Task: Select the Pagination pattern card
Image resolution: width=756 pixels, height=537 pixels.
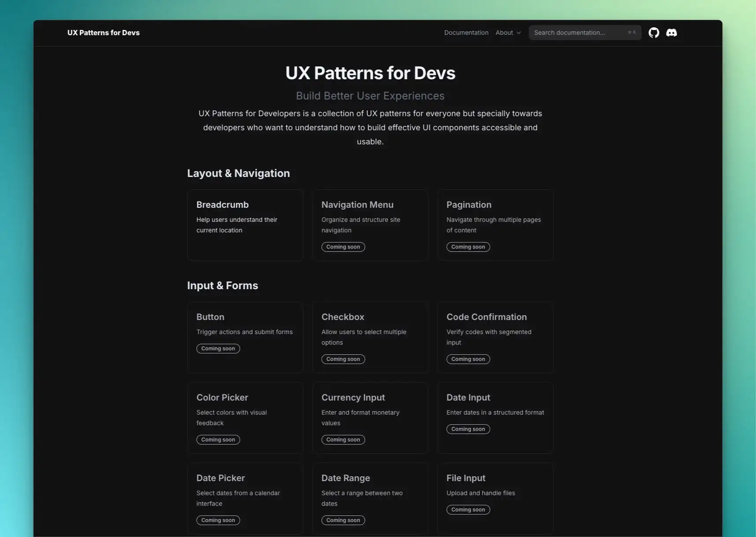Action: click(495, 224)
